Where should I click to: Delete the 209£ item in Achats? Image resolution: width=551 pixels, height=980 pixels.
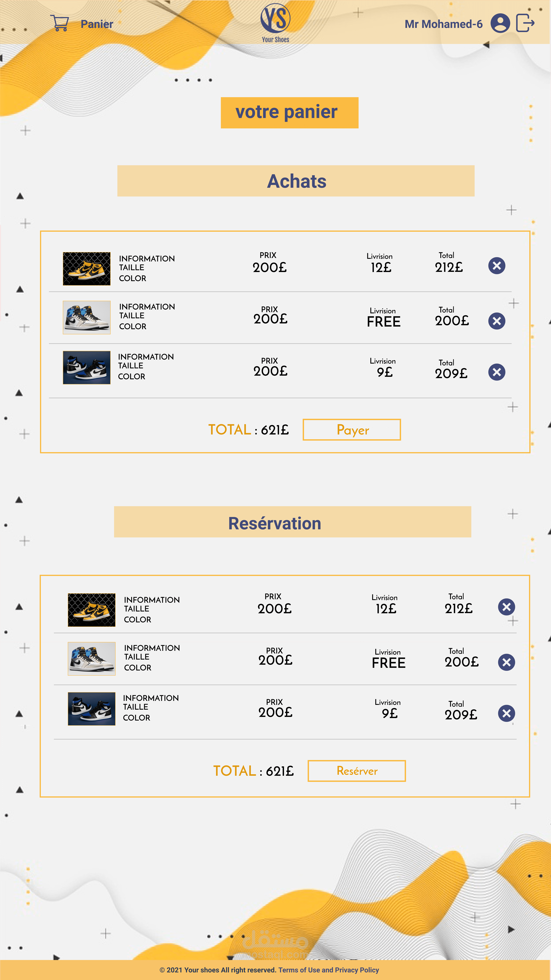tap(497, 372)
